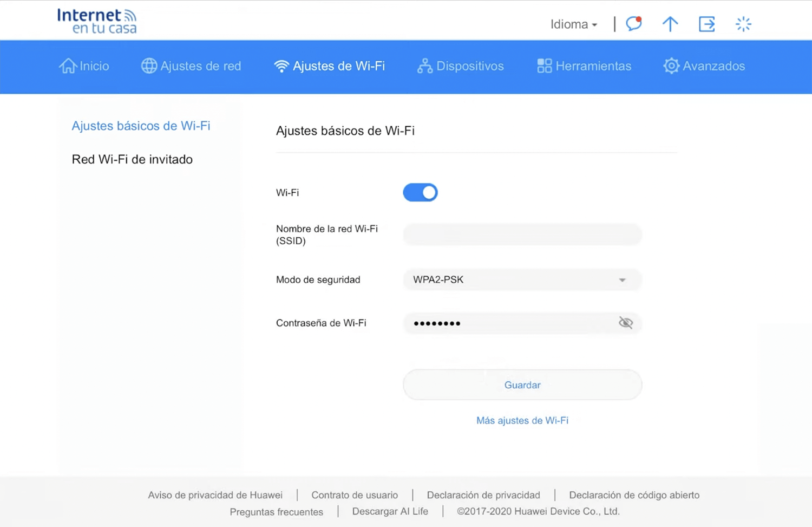The height and width of the screenshot is (527, 812).
Task: Show Wi-Fi password with eye icon
Action: click(x=625, y=323)
